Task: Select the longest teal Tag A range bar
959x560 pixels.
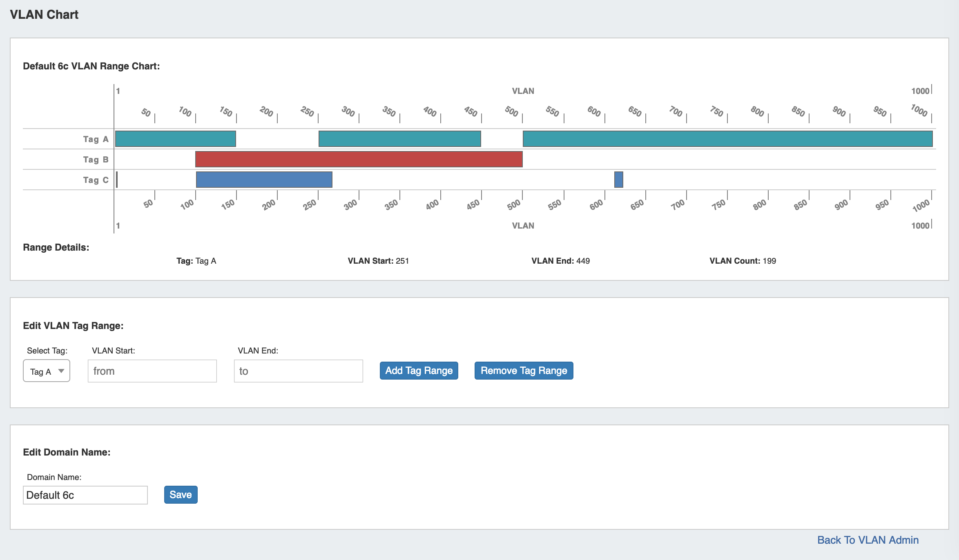Action: [x=727, y=139]
